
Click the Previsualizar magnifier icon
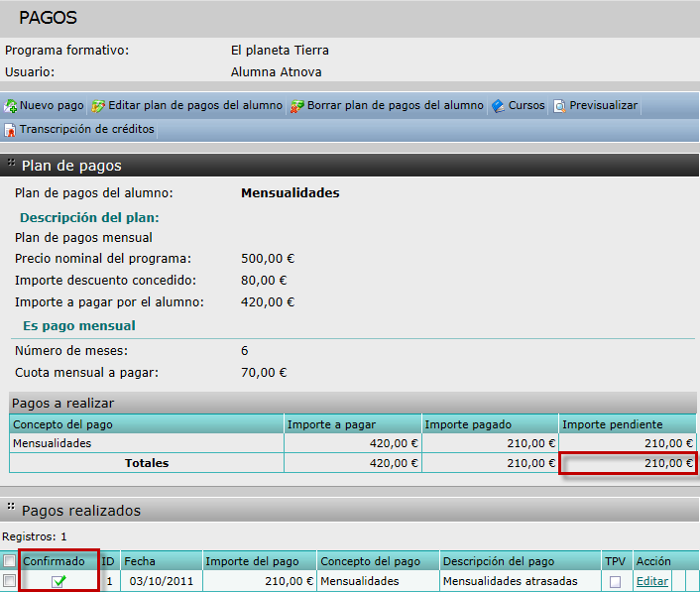coord(560,106)
